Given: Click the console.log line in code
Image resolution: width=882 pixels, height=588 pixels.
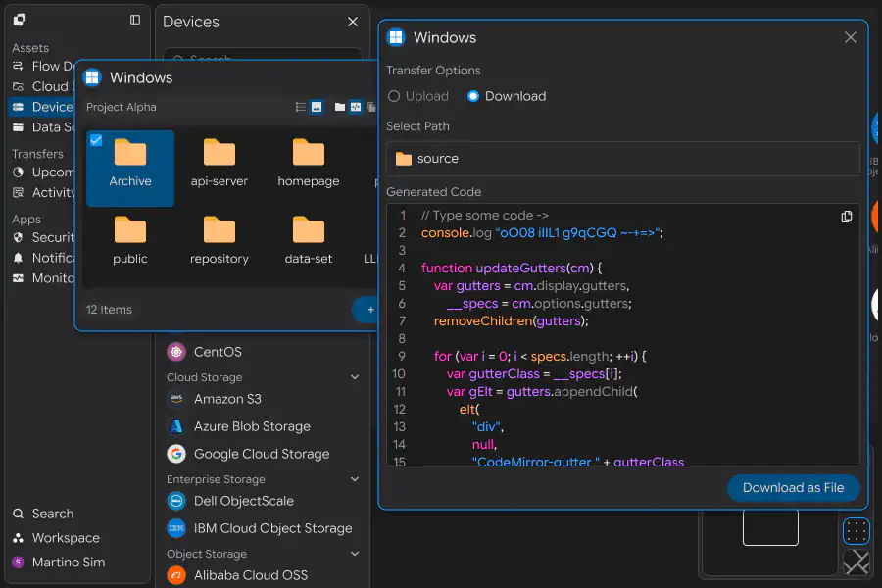Looking at the screenshot, I should coord(542,233).
